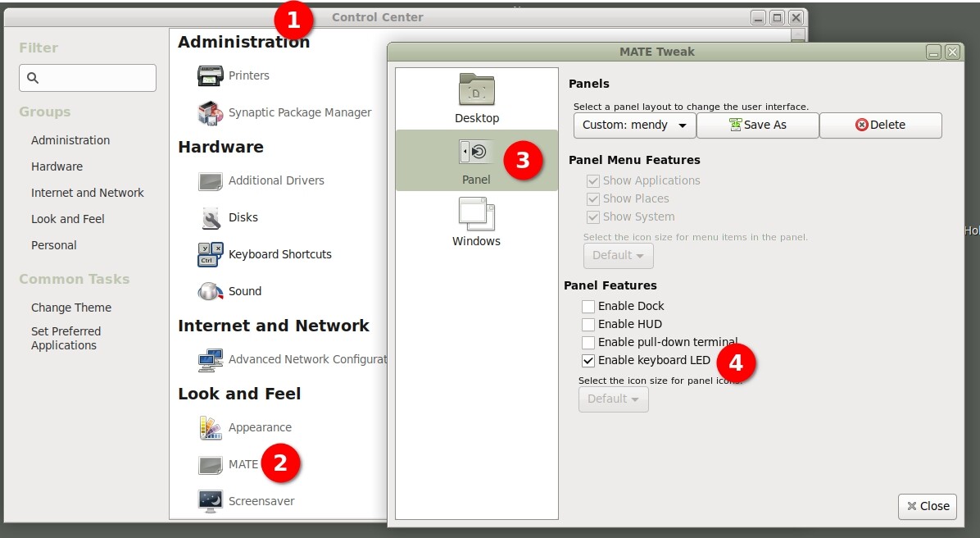
Task: Enable the HUD checkbox
Action: tap(588, 325)
